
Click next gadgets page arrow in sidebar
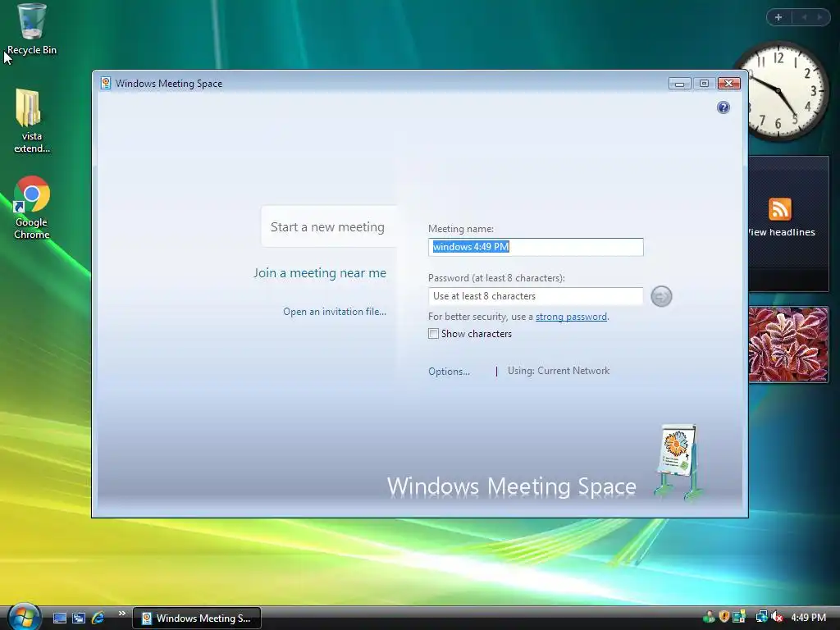[x=819, y=17]
